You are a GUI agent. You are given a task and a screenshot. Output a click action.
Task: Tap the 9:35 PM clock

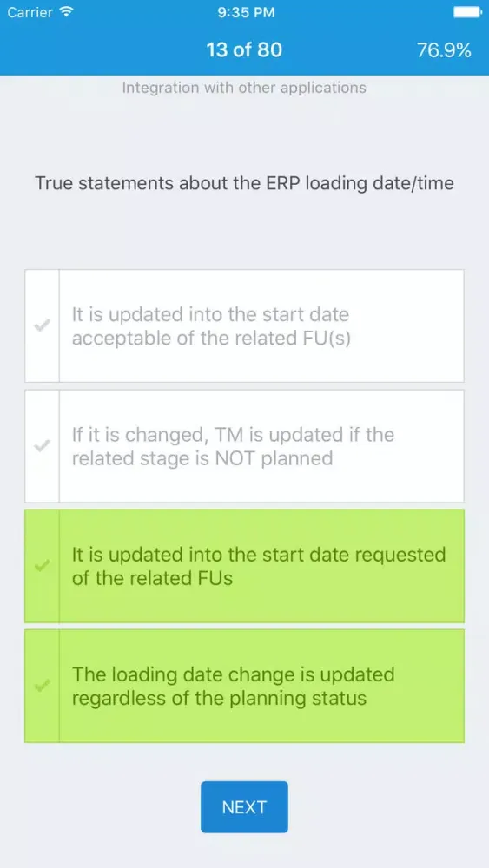(x=244, y=12)
